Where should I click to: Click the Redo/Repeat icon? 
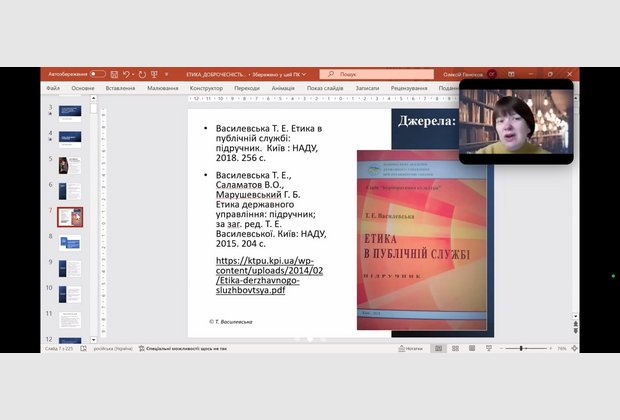point(142,74)
